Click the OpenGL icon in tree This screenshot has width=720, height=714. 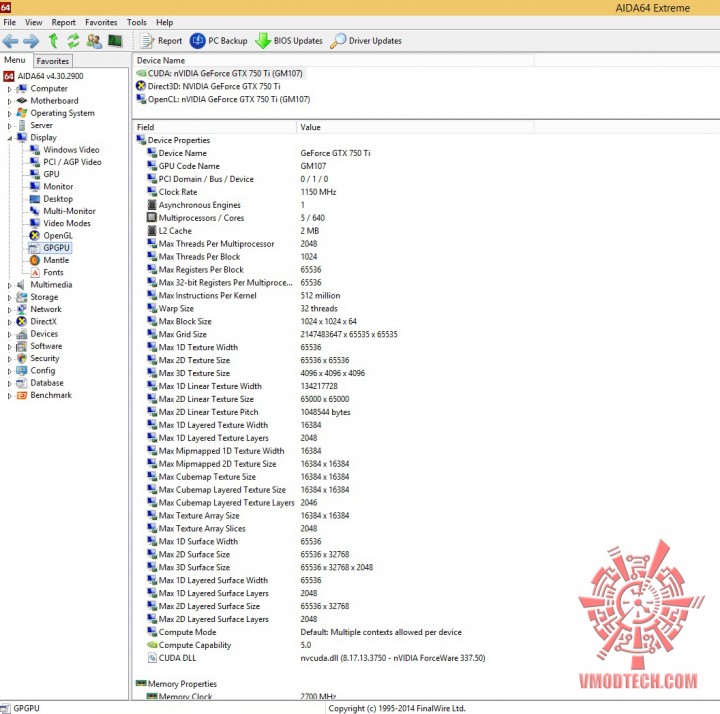point(34,236)
